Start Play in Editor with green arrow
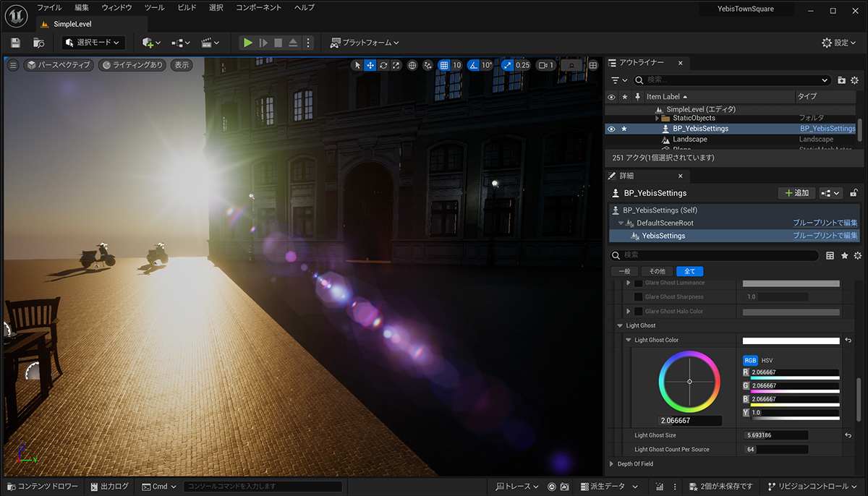Viewport: 868px width, 496px height. (248, 43)
